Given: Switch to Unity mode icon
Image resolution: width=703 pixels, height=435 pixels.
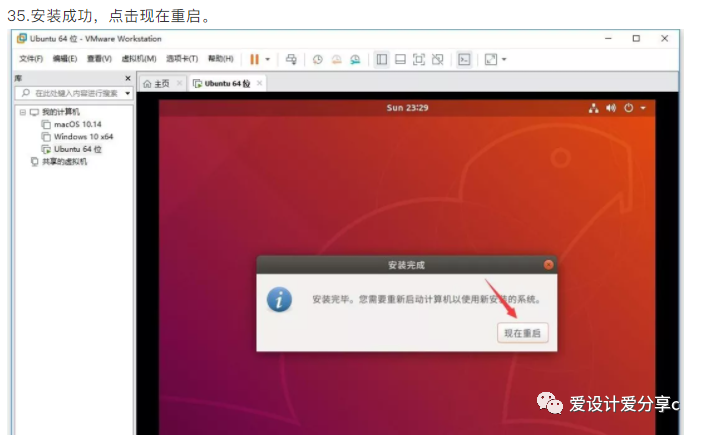Looking at the screenshot, I should (x=438, y=59).
